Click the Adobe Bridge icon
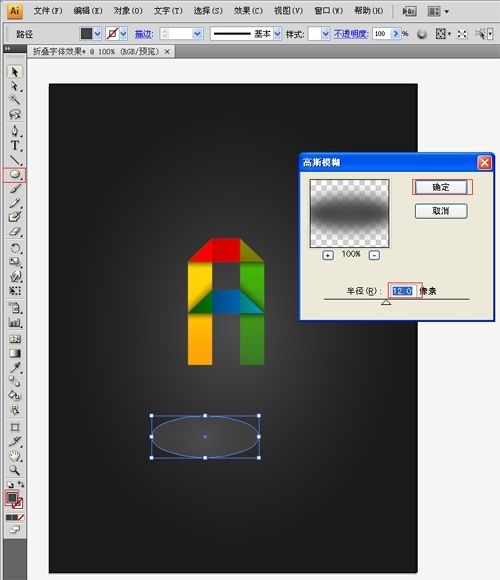This screenshot has width=500, height=580. pyautogui.click(x=409, y=11)
